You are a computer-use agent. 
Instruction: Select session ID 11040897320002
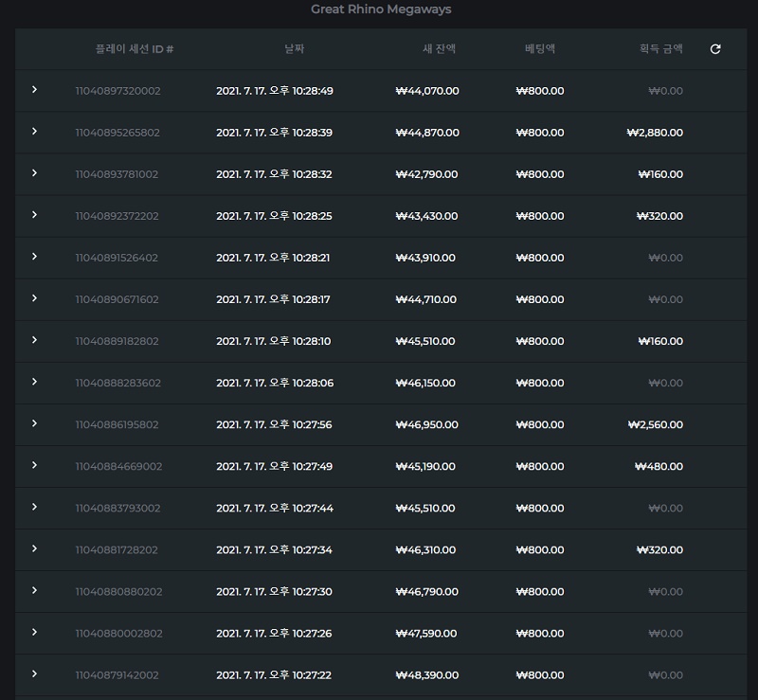pos(117,91)
